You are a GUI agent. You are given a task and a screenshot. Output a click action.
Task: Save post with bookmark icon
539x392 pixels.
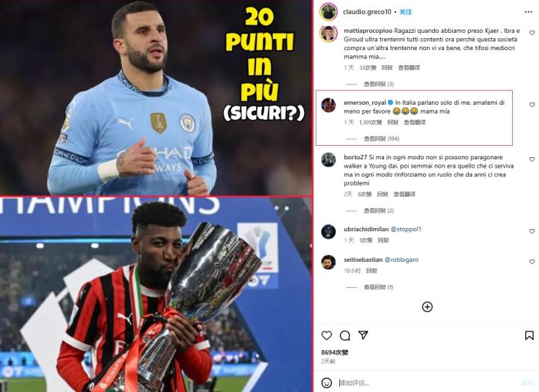[529, 335]
